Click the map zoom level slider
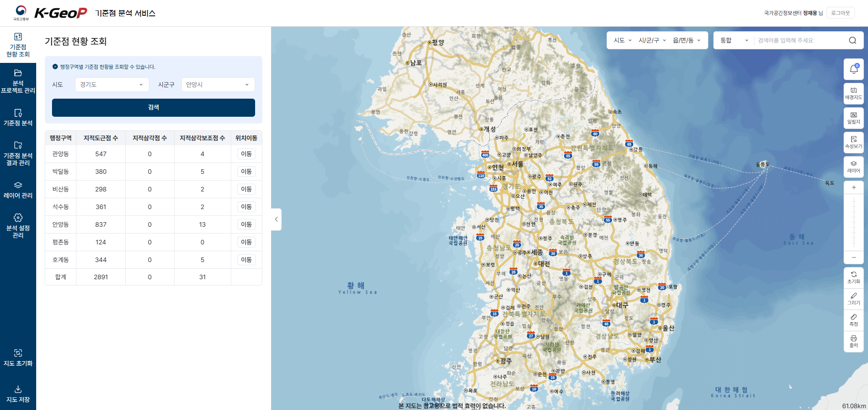Image resolution: width=868 pixels, height=410 pixels. [854, 223]
